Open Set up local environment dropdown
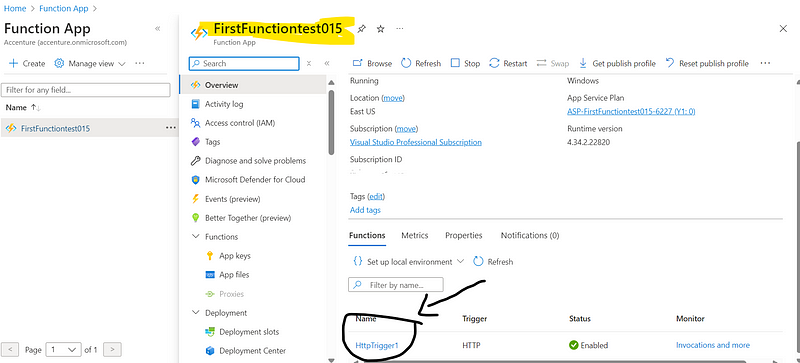Screen dimensions: 800x363 coord(408,261)
